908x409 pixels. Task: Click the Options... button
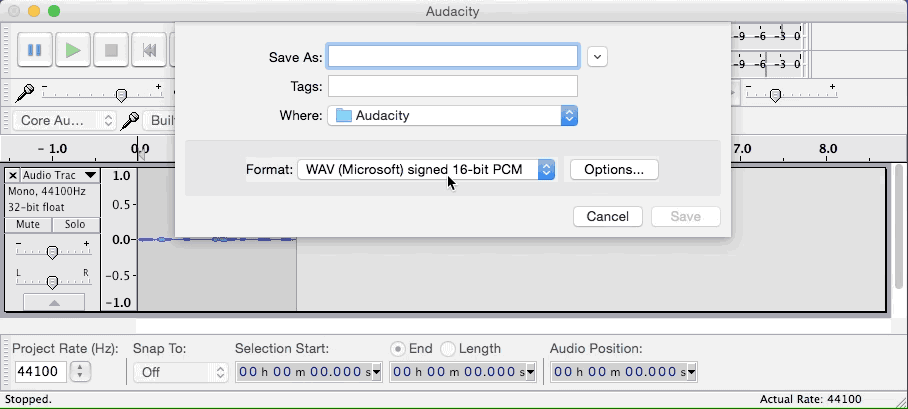point(614,170)
